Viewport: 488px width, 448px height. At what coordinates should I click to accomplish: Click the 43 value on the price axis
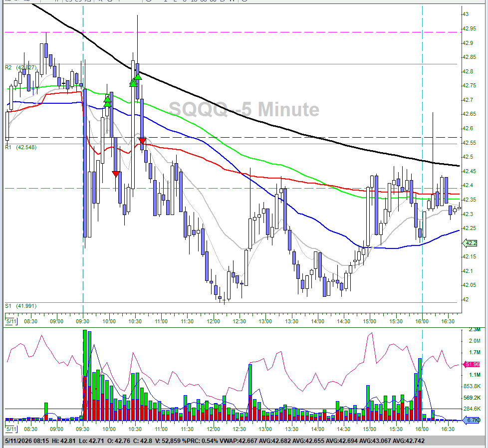pyautogui.click(x=466, y=14)
